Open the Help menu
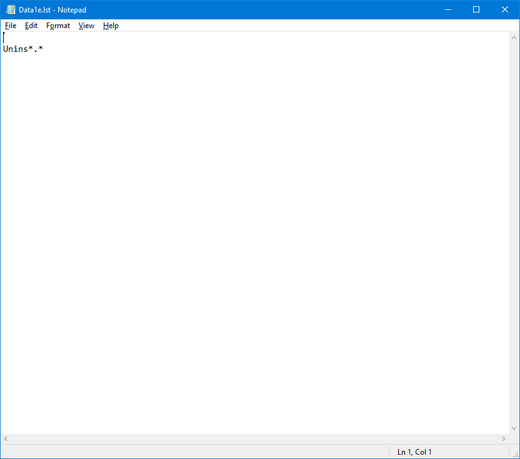 [x=111, y=26]
